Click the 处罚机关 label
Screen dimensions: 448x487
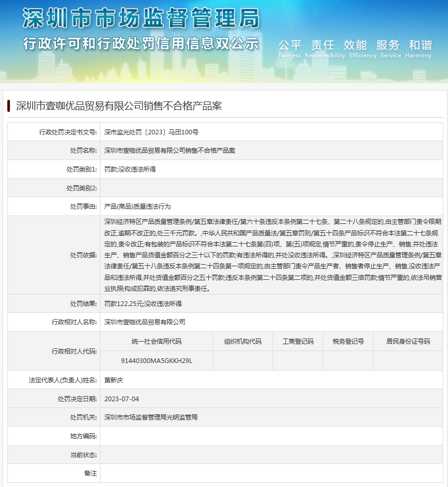point(84,417)
